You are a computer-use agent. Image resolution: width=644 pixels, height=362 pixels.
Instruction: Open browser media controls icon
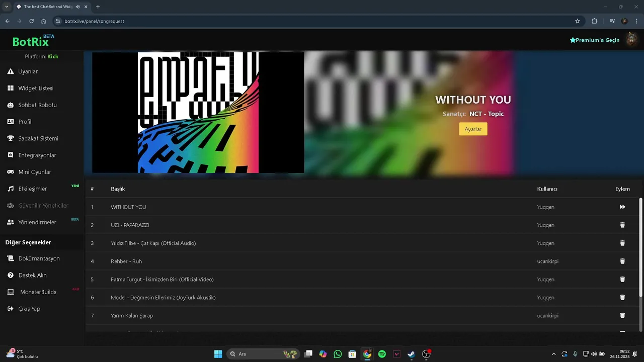[x=612, y=21]
